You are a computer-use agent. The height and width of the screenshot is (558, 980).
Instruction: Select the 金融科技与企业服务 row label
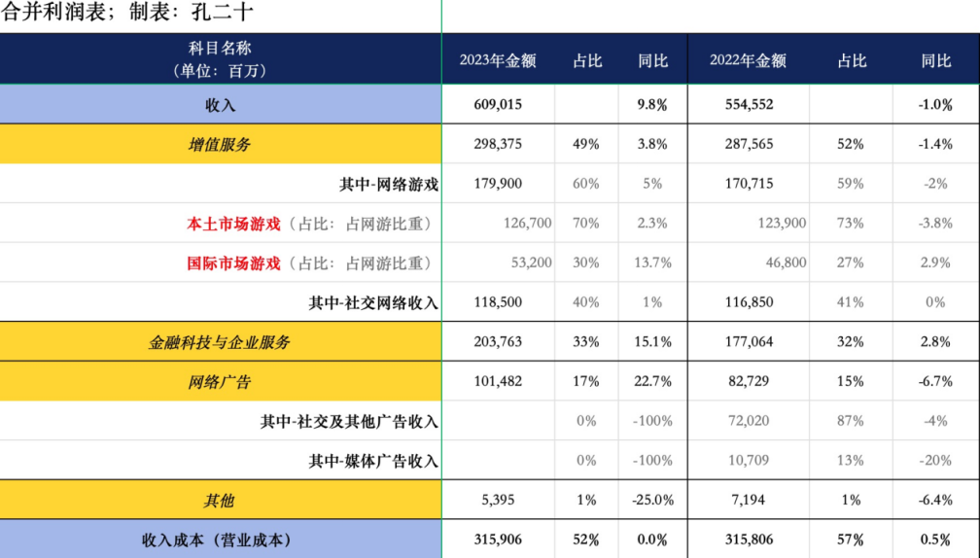(x=220, y=342)
